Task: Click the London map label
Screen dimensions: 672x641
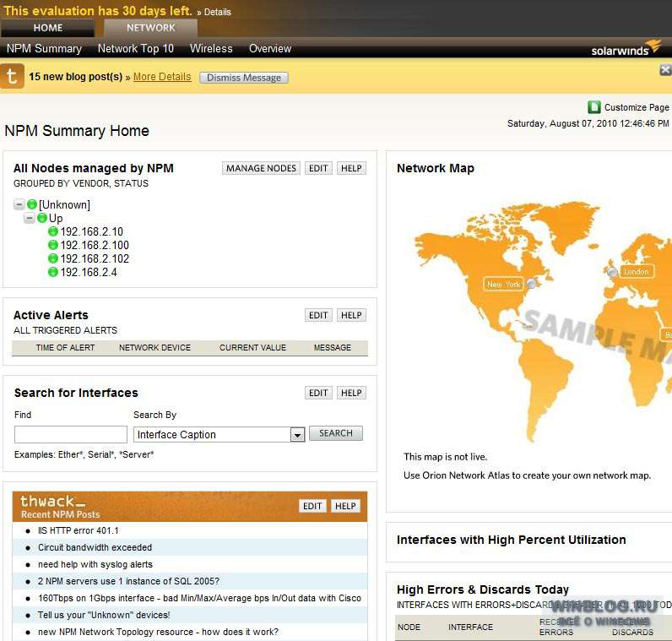Action: [636, 272]
